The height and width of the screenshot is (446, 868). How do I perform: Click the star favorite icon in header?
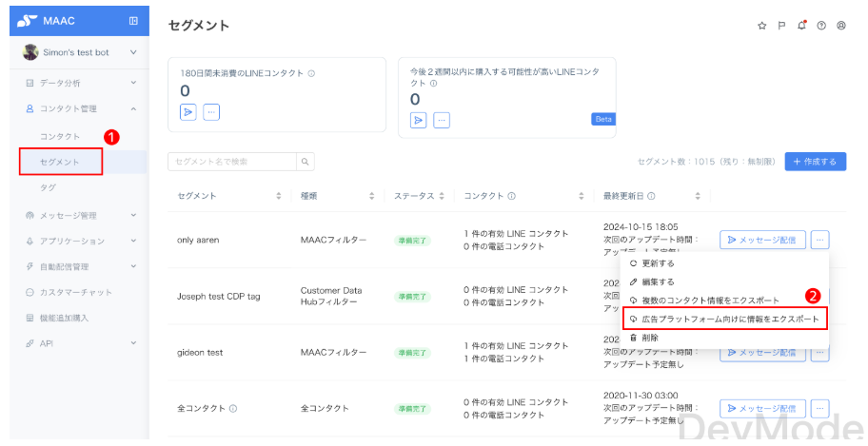[x=761, y=26]
